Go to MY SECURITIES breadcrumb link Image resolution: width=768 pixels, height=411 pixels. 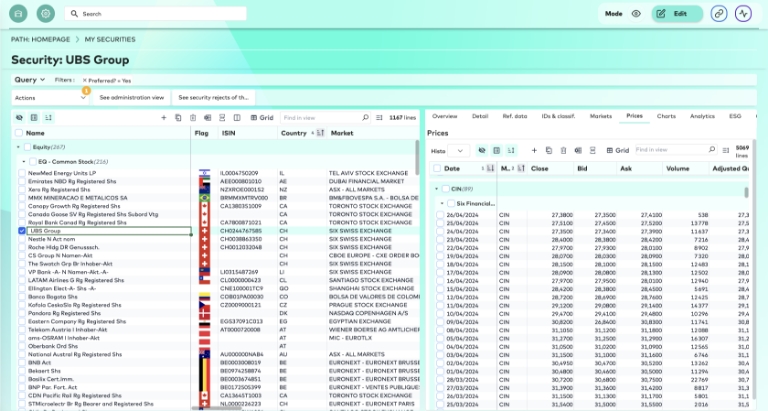click(x=110, y=39)
